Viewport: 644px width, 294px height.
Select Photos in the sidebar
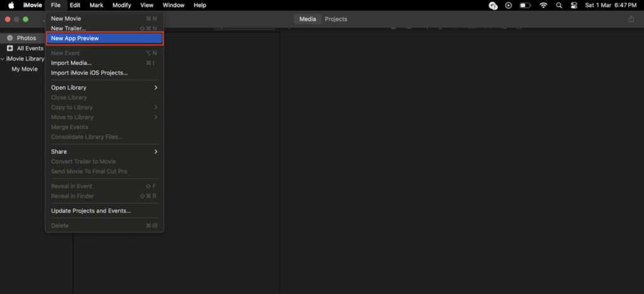tap(26, 38)
